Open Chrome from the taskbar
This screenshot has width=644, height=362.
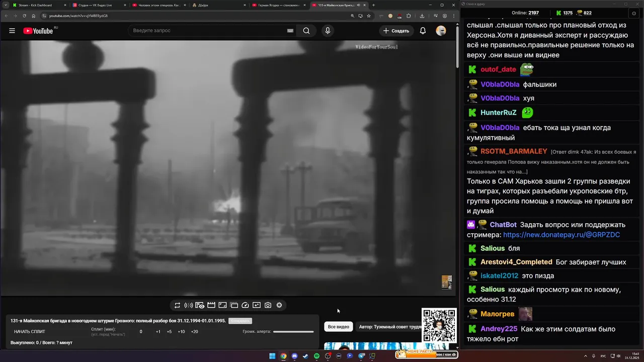(x=283, y=356)
